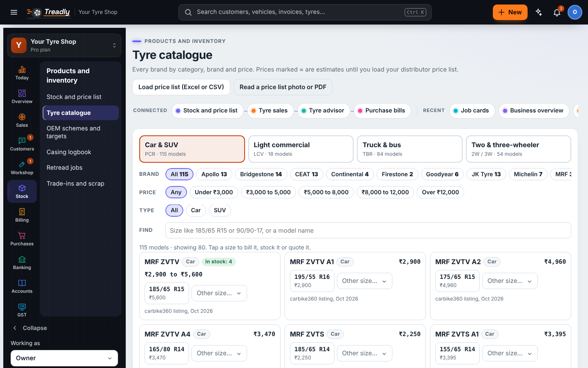Switch to Truck & bus category tab
Image resolution: width=588 pixels, height=368 pixels.
pyautogui.click(x=410, y=149)
